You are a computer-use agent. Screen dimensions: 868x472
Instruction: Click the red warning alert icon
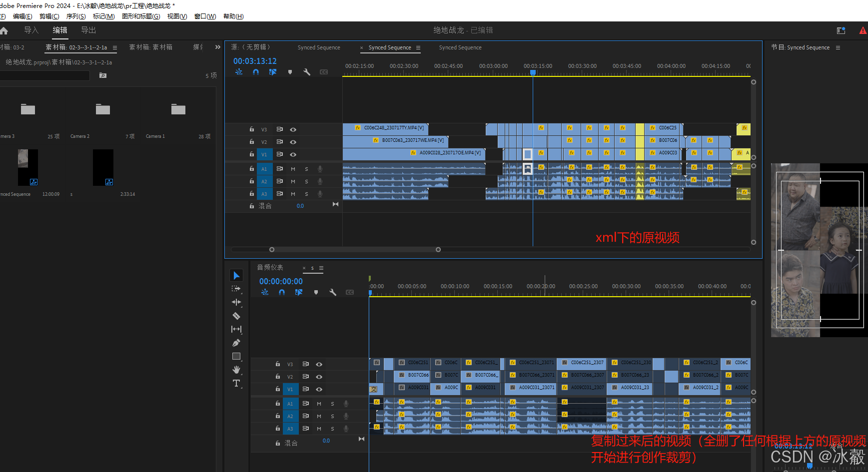(863, 30)
